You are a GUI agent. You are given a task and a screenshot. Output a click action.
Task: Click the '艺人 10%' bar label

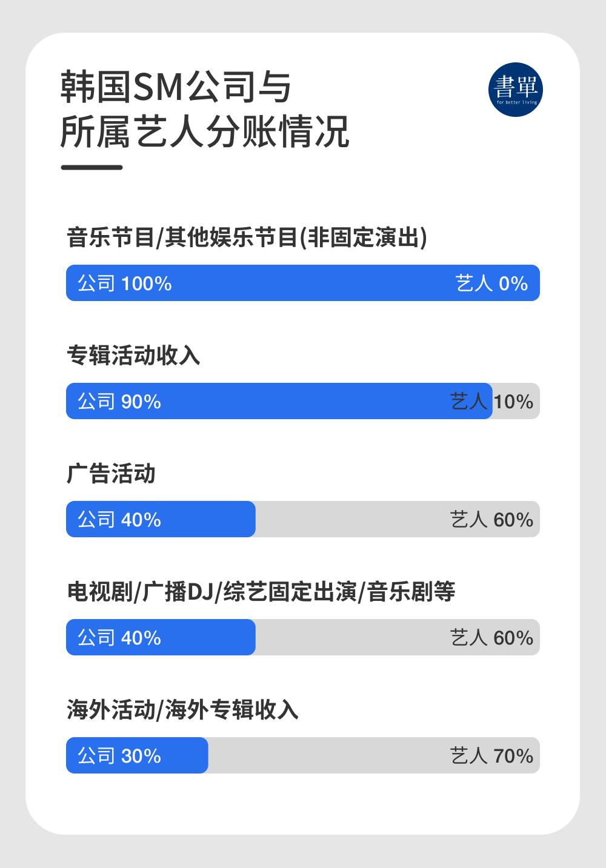click(x=491, y=402)
